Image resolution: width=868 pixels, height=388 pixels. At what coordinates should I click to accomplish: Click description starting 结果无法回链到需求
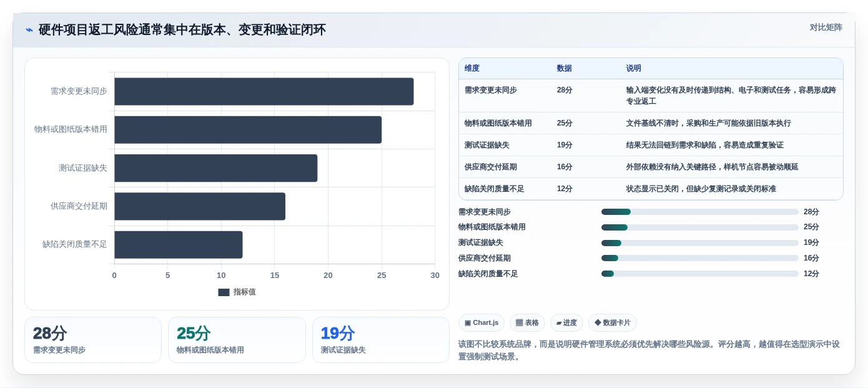[704, 145]
